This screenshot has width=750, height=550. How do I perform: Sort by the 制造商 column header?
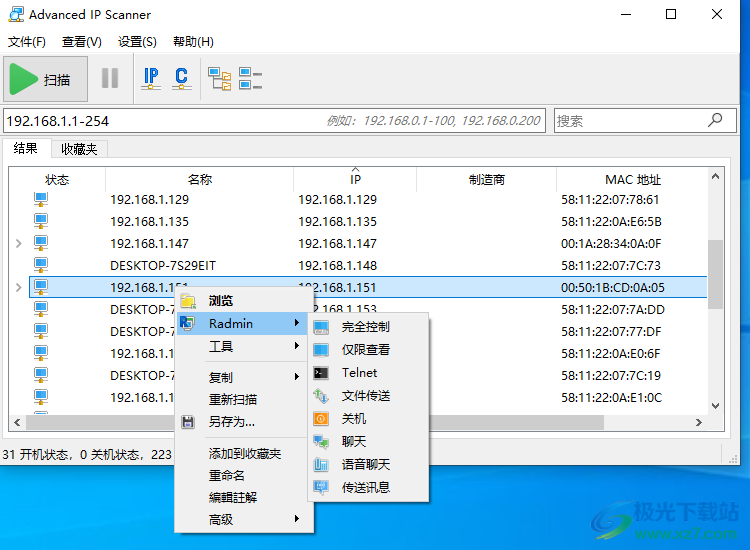[x=486, y=179]
